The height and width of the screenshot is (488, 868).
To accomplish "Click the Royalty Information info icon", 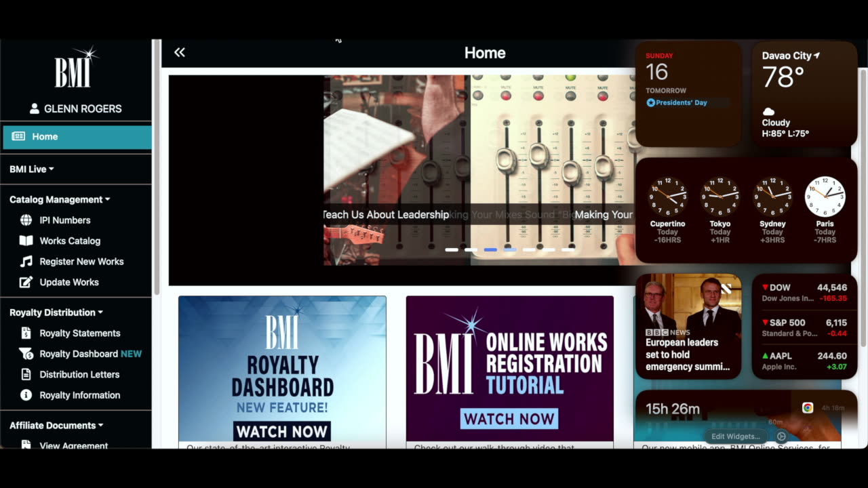I will [26, 394].
